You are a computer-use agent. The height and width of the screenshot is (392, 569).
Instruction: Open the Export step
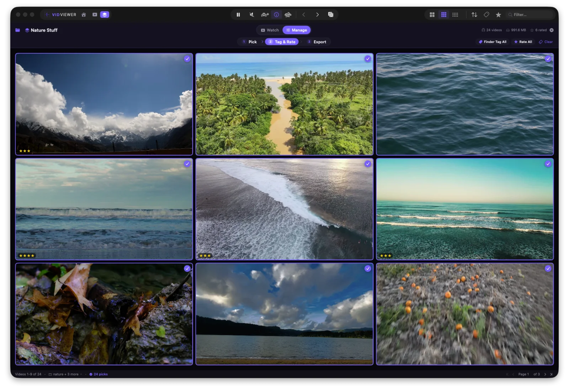317,42
